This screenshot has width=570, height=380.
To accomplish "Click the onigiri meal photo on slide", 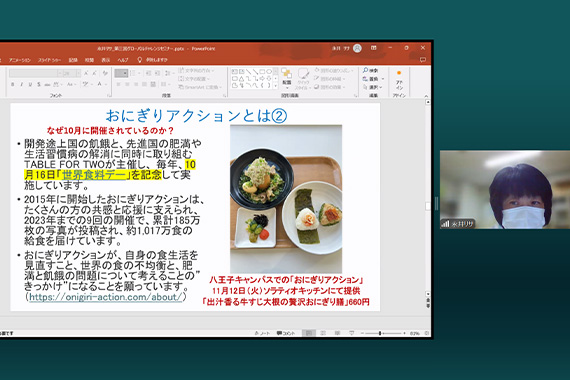I will tap(286, 199).
